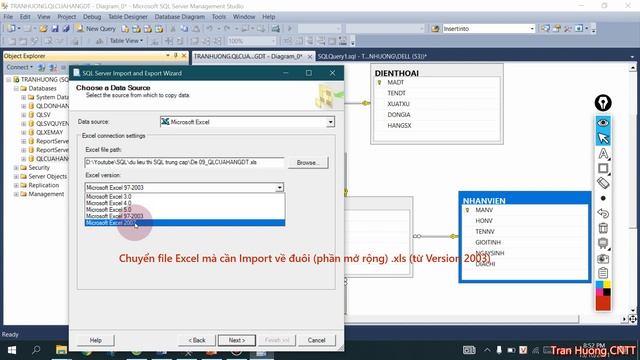Click the clipboard icon in annotation bar
The image size is (640, 360).
(x=603, y=273)
